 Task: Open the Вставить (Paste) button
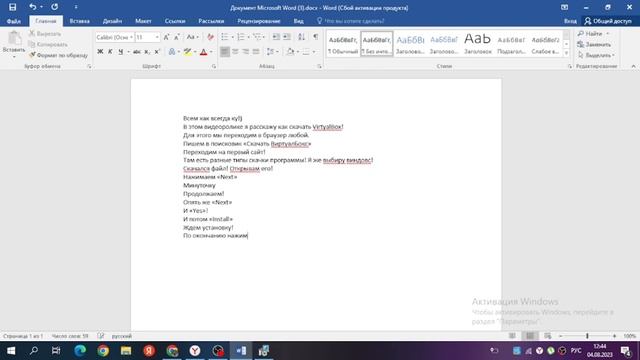14,44
